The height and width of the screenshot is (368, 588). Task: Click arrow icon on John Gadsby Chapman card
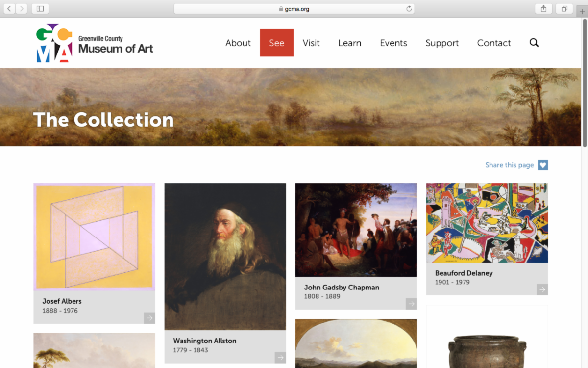pyautogui.click(x=411, y=304)
